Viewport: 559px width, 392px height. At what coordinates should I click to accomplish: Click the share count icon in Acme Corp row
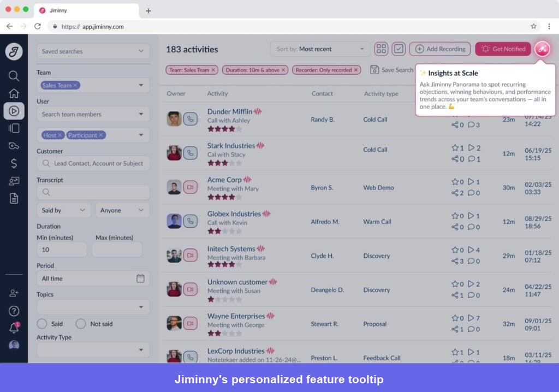point(455,193)
